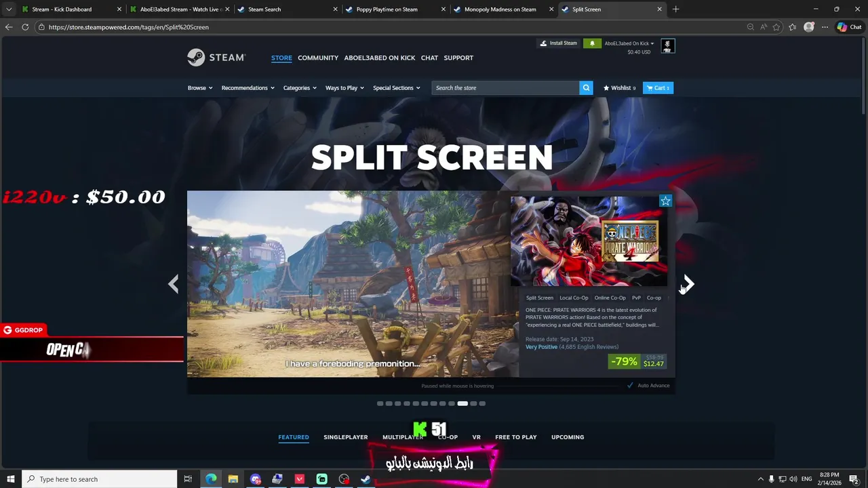This screenshot has height=488, width=868.
Task: Click the PvP tag on game card
Action: tap(636, 298)
